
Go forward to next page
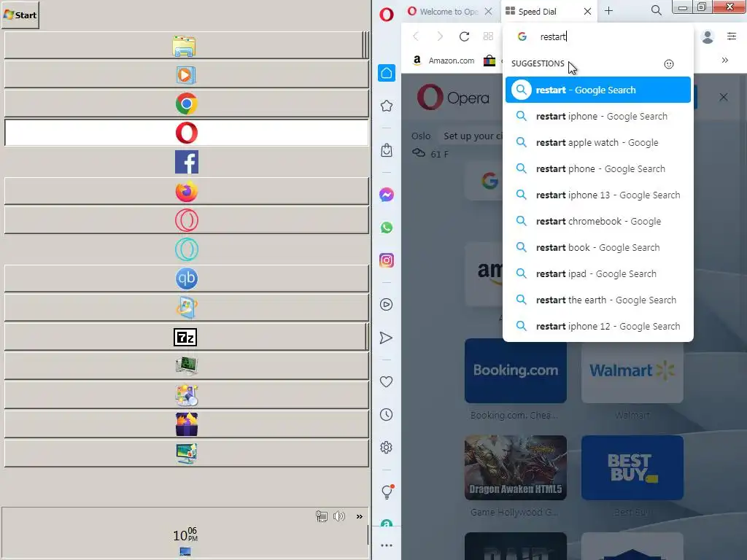(x=440, y=36)
